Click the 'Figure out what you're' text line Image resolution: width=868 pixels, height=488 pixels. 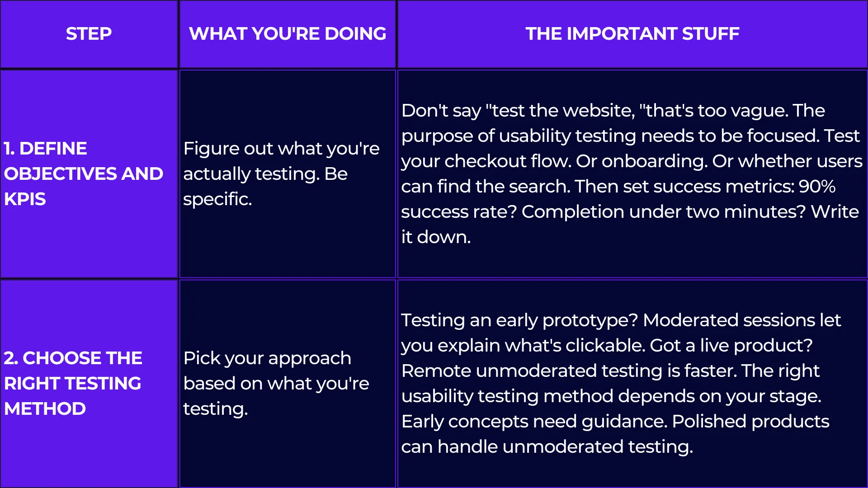(x=281, y=149)
